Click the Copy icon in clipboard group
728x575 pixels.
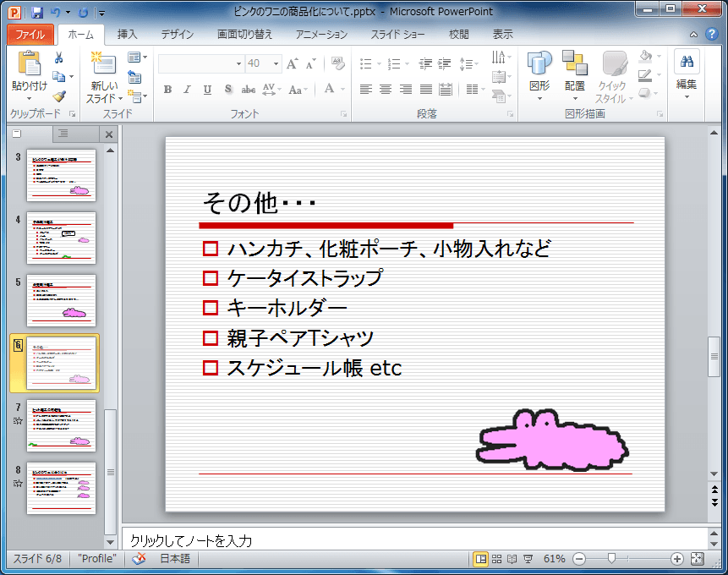58,77
